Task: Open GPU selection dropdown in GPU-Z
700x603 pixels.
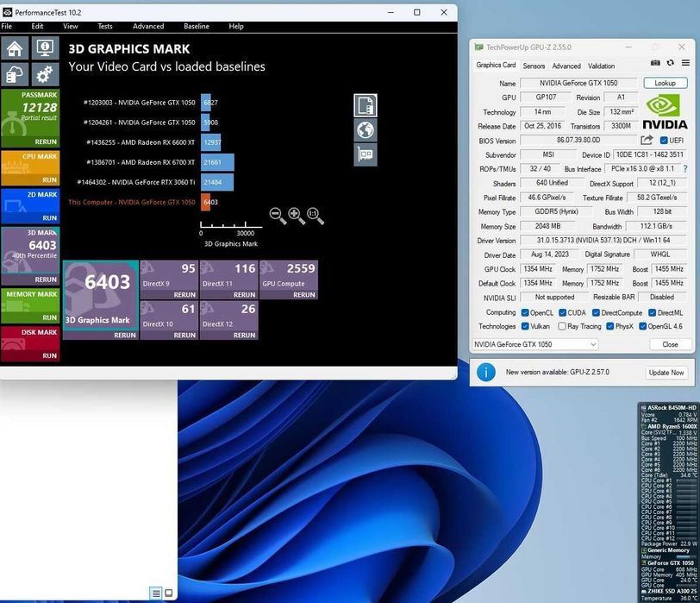Action: click(x=534, y=344)
